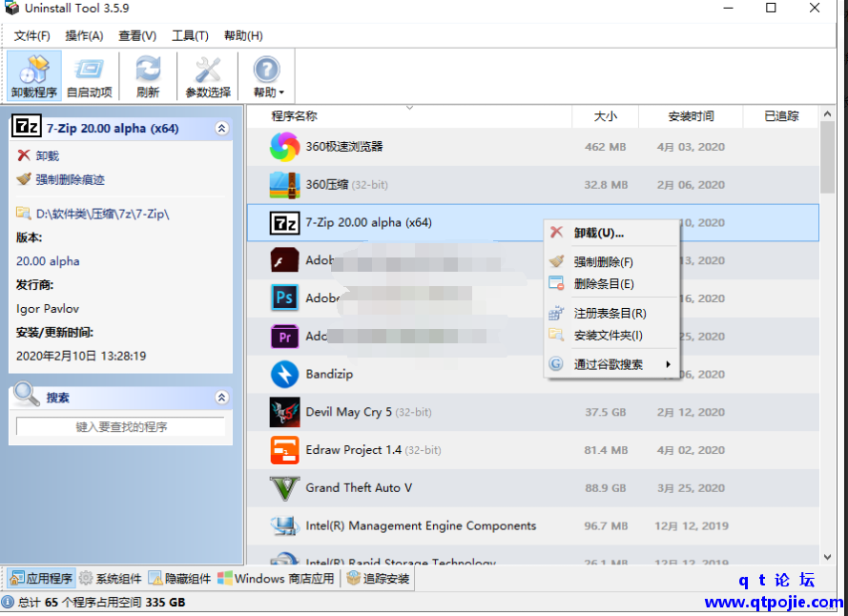This screenshot has width=848, height=616.
Task: Click list scrollbar down arrow
Action: tap(827, 557)
